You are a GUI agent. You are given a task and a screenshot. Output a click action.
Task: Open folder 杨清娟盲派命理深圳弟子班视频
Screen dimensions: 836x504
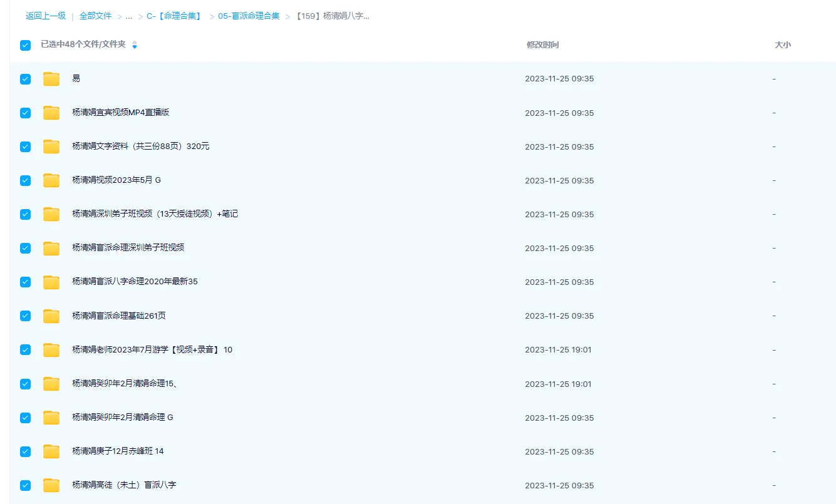pos(128,248)
